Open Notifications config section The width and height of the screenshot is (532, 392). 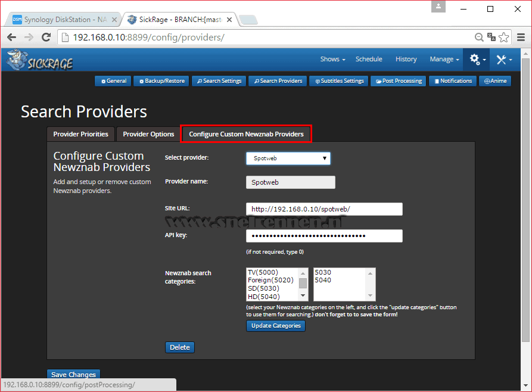[453, 81]
